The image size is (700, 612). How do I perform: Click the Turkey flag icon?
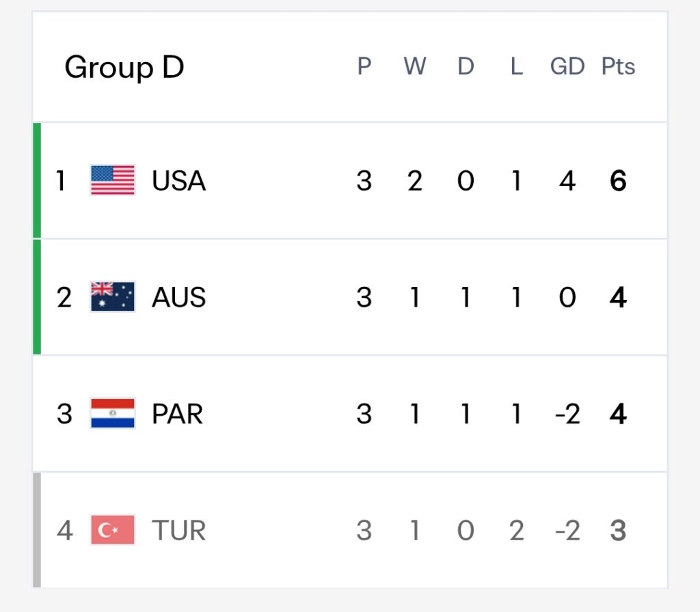(x=113, y=530)
